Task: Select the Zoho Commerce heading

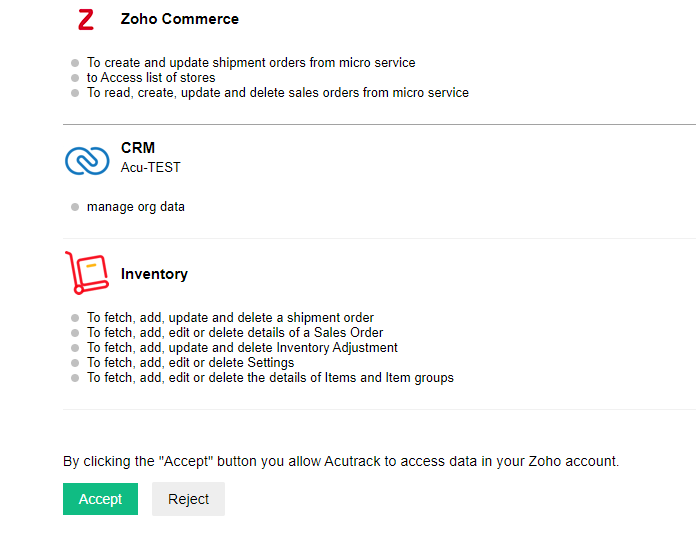Action: (x=180, y=19)
